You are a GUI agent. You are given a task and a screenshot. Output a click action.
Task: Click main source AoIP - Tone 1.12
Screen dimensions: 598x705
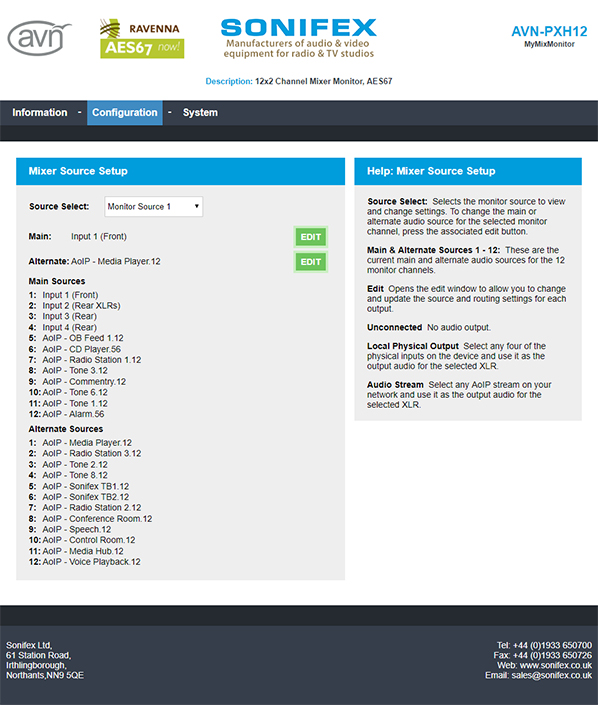(x=75, y=403)
